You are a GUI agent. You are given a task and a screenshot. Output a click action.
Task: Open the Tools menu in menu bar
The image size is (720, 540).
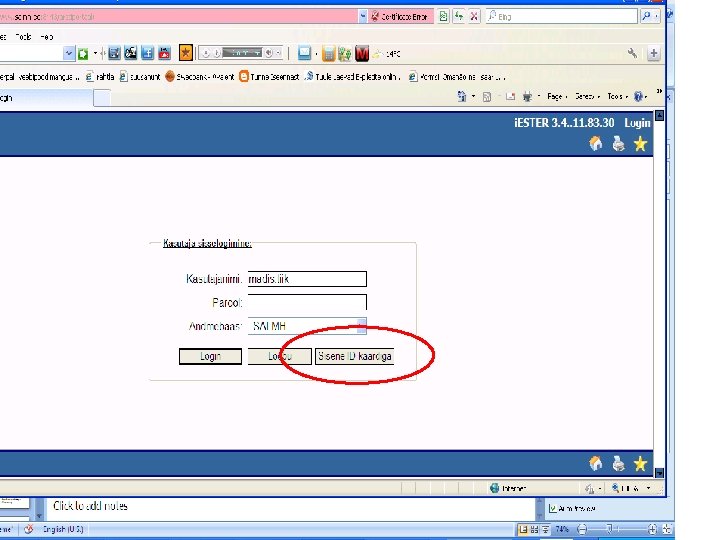point(23,37)
